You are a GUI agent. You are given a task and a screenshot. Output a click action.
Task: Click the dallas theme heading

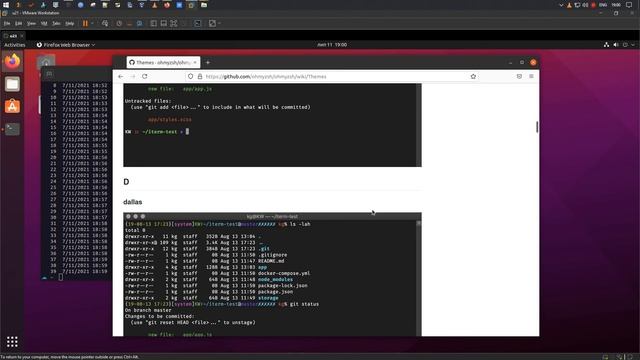tap(133, 202)
